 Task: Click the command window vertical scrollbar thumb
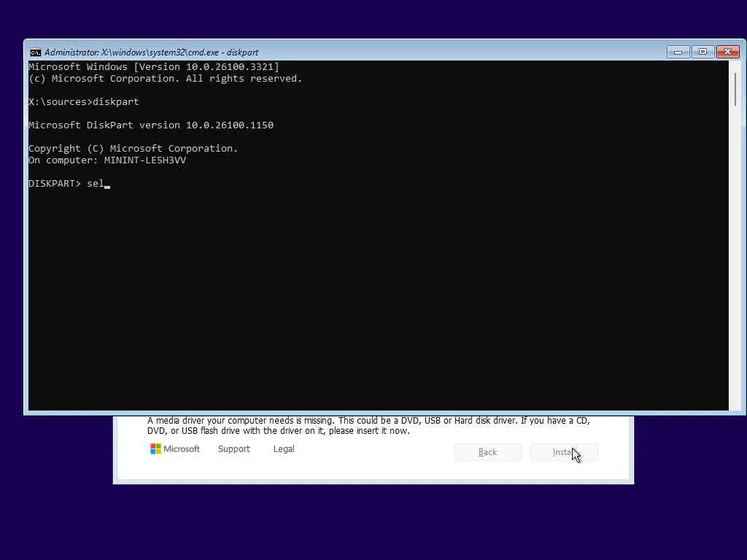(x=735, y=89)
